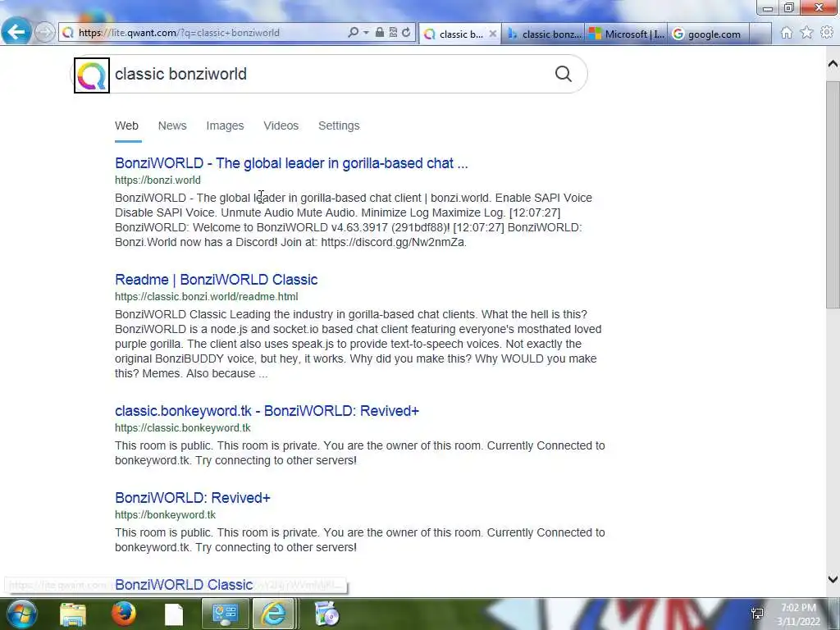The height and width of the screenshot is (630, 840).
Task: Click the page scrollbar down arrow
Action: [833, 579]
